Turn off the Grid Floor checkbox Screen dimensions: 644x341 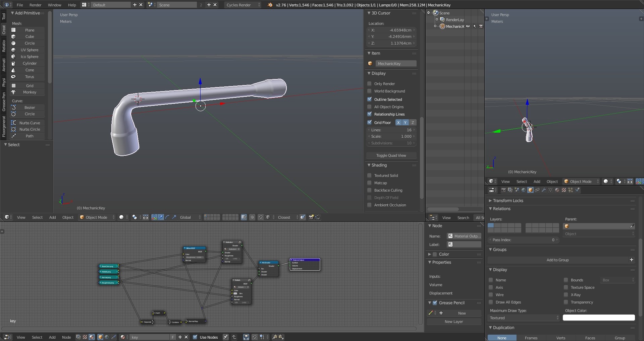point(370,123)
